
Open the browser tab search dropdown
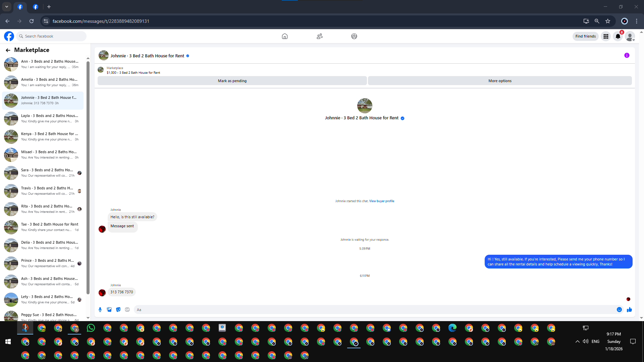(7, 7)
